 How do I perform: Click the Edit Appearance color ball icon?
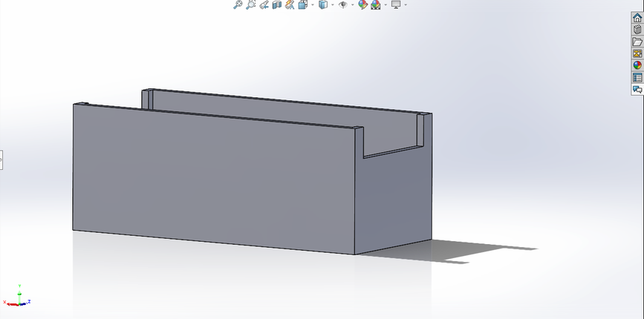(362, 5)
